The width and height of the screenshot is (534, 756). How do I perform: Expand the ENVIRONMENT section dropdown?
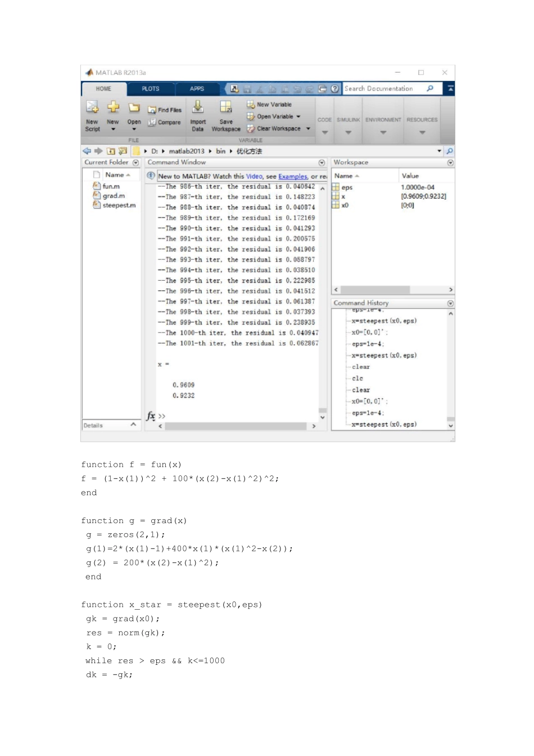point(383,133)
